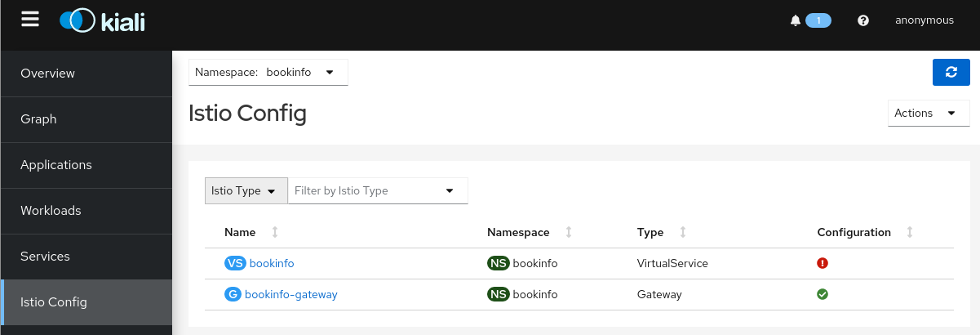
Task: Open the notifications bell
Action: click(796, 21)
